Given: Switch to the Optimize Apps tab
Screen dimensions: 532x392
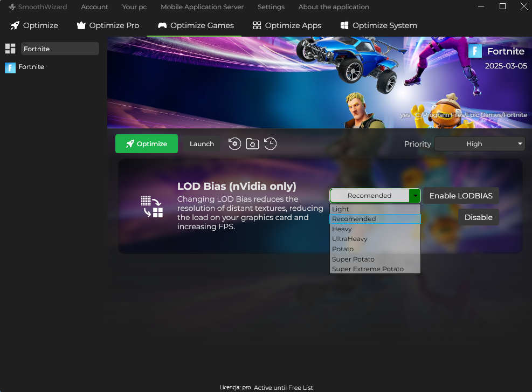Looking at the screenshot, I should (x=287, y=25).
